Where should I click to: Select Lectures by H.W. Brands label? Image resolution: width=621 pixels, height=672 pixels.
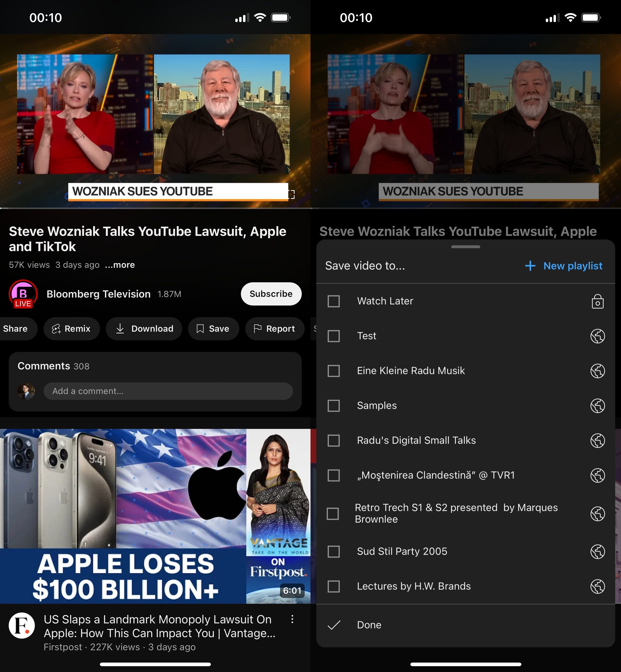(x=414, y=586)
